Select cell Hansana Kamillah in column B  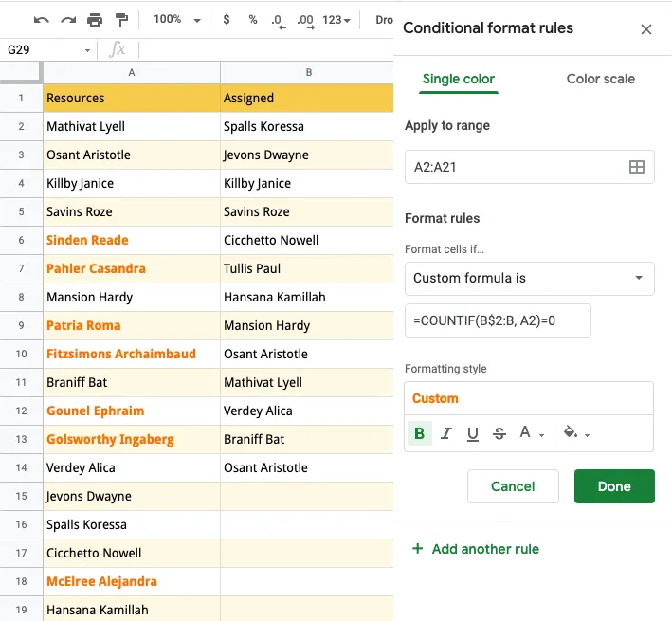tap(307, 297)
